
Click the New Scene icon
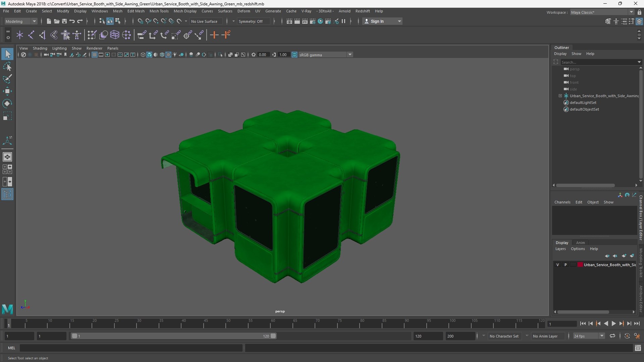(x=49, y=21)
